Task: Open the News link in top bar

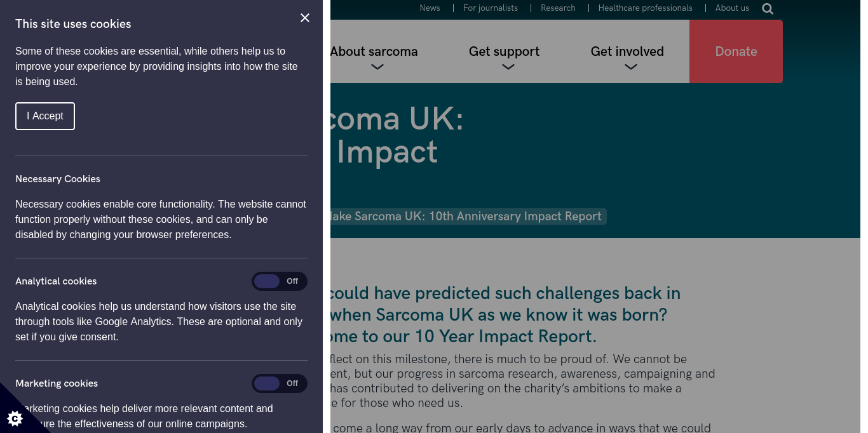Action: click(x=430, y=8)
